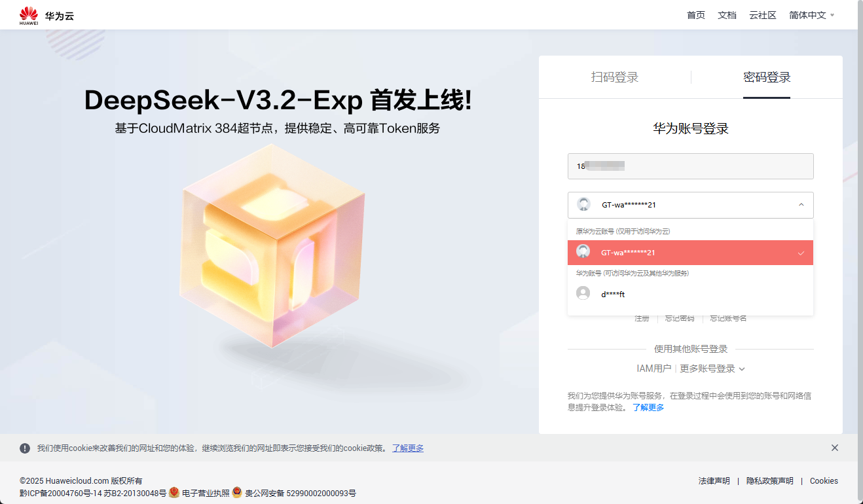The image size is (863, 504).
Task: Open 隐私政策声明 footer link
Action: coord(770,481)
